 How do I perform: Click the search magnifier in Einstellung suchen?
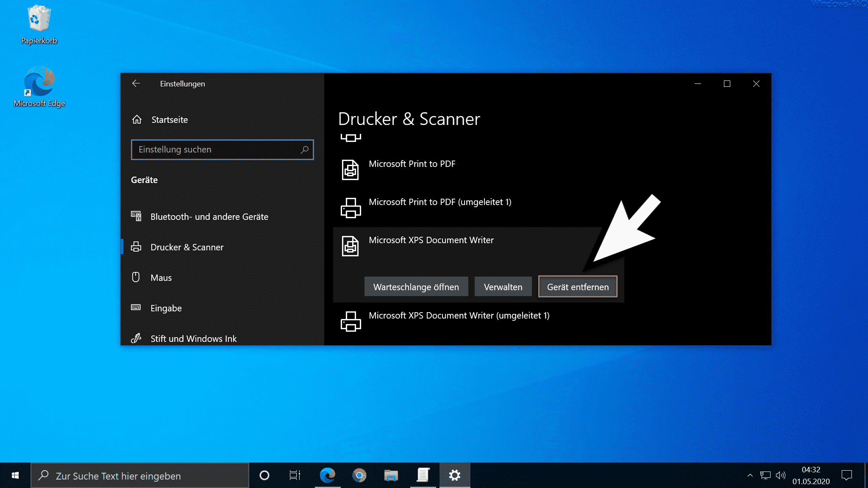pos(304,150)
